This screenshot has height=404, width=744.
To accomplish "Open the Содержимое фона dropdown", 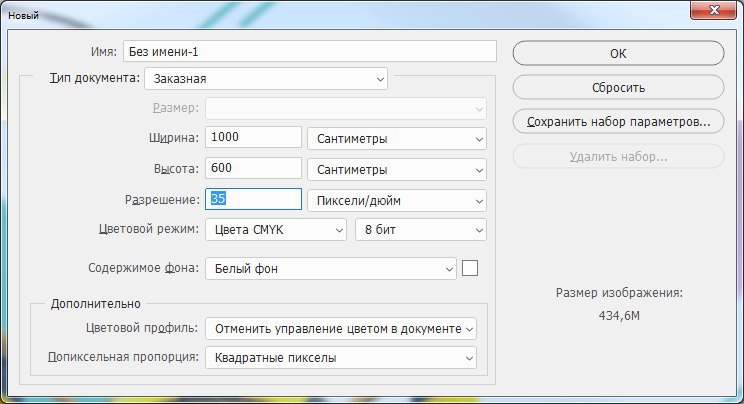I will pos(331,269).
